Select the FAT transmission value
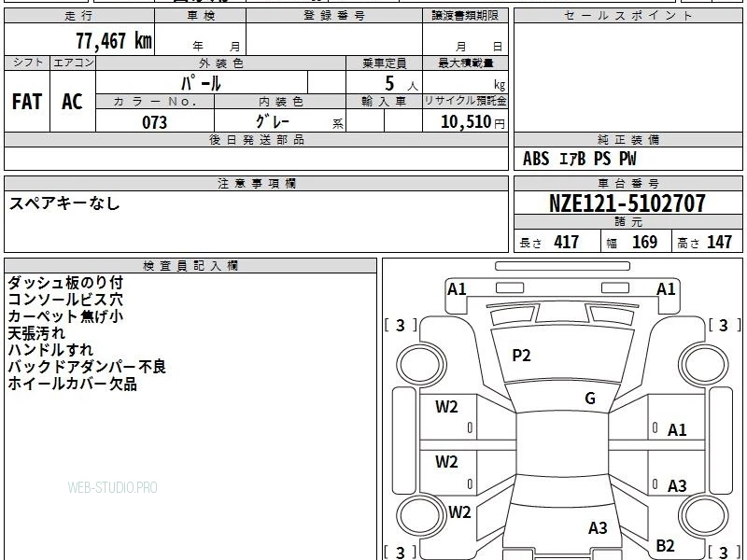Screen dimensions: 747x560 (x=27, y=102)
